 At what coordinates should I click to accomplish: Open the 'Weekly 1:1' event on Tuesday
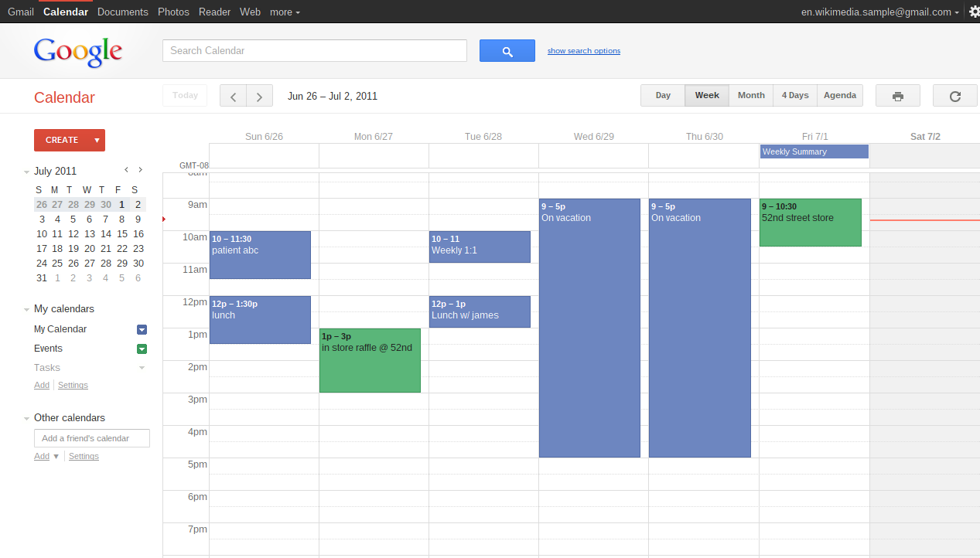point(480,246)
